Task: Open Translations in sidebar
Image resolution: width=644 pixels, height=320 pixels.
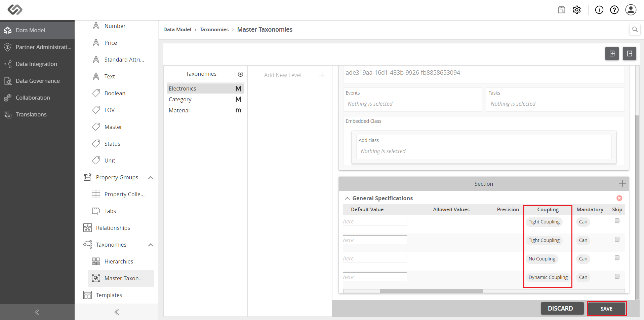Action: [37, 114]
